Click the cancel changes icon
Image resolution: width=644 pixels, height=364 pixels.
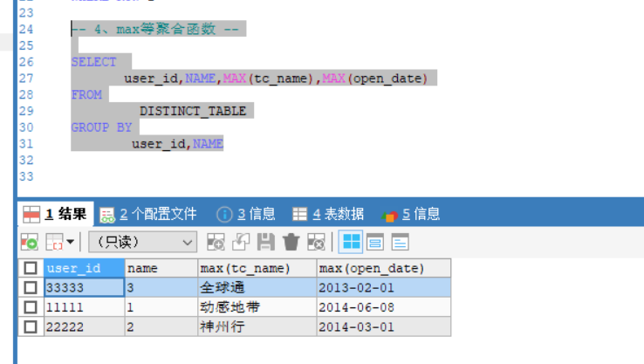click(x=316, y=242)
